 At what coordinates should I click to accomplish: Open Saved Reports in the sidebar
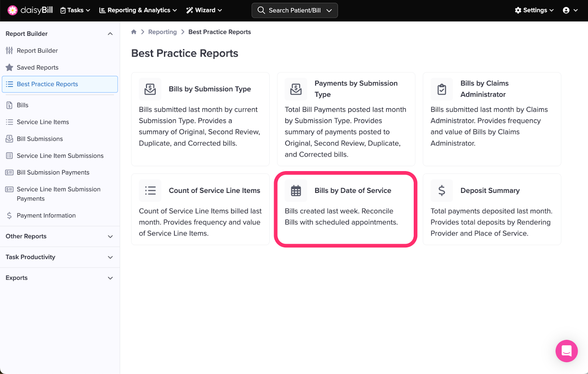click(37, 68)
